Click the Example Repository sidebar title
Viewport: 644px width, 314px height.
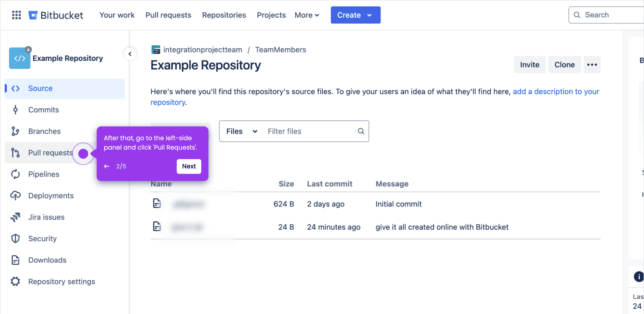68,58
